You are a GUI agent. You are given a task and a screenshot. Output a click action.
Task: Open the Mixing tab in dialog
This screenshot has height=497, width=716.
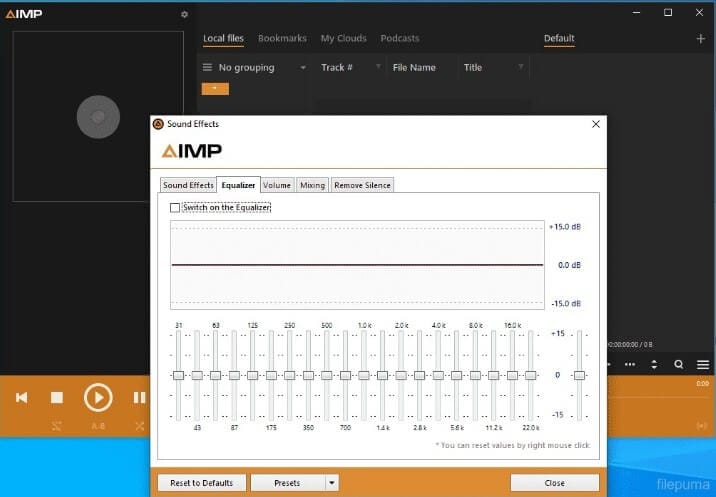click(x=312, y=185)
